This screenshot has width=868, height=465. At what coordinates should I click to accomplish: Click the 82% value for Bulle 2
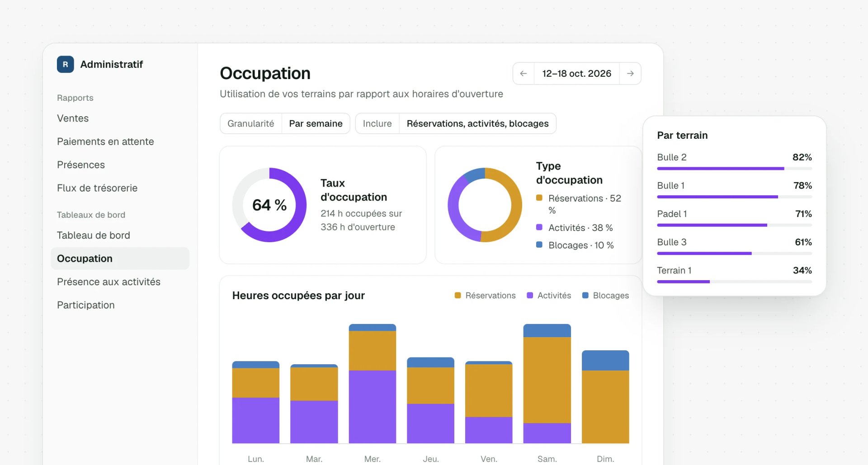pyautogui.click(x=802, y=157)
